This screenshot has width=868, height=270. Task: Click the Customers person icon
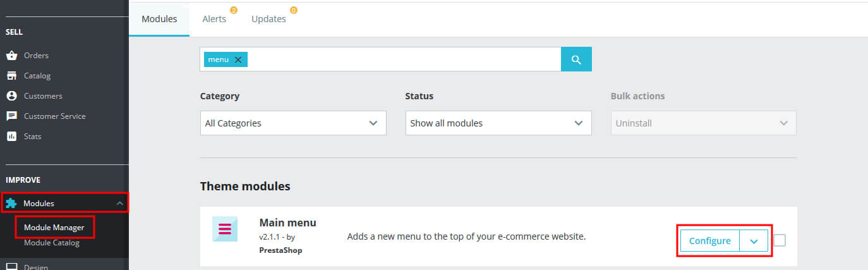pos(11,96)
